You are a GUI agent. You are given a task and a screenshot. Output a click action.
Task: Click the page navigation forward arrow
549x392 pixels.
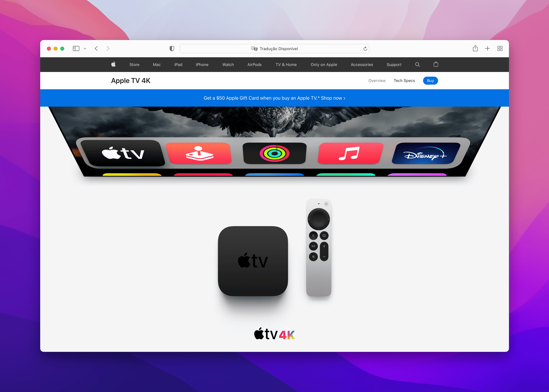point(108,48)
